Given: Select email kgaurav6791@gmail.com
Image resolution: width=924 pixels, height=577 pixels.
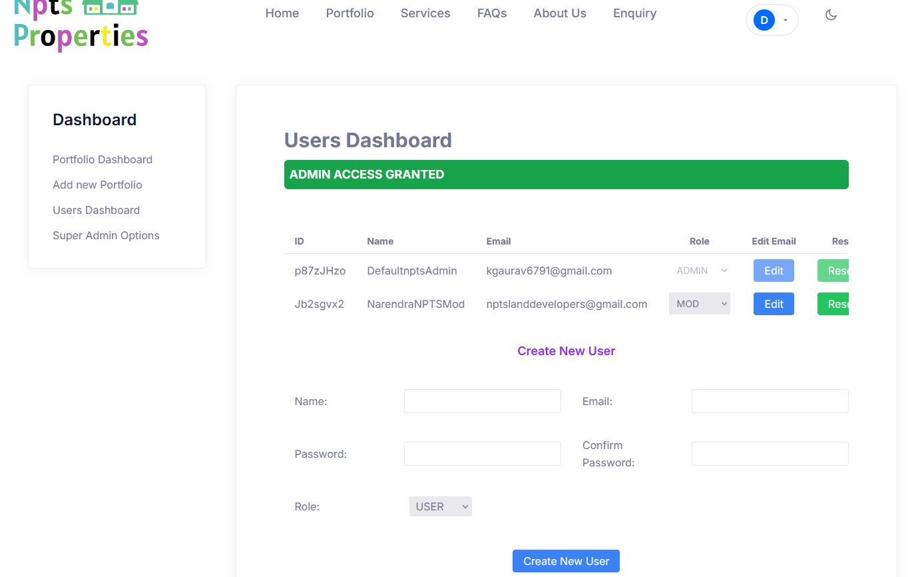Looking at the screenshot, I should tap(549, 271).
